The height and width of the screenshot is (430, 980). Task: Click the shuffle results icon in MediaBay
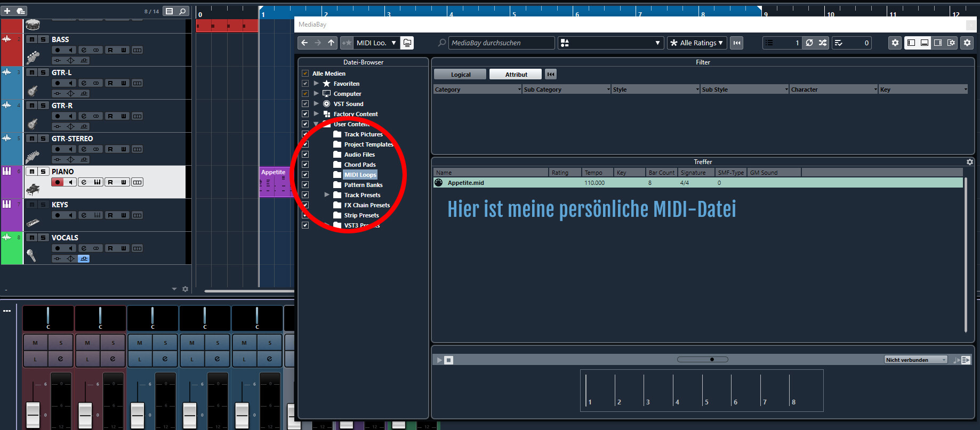pyautogui.click(x=823, y=43)
